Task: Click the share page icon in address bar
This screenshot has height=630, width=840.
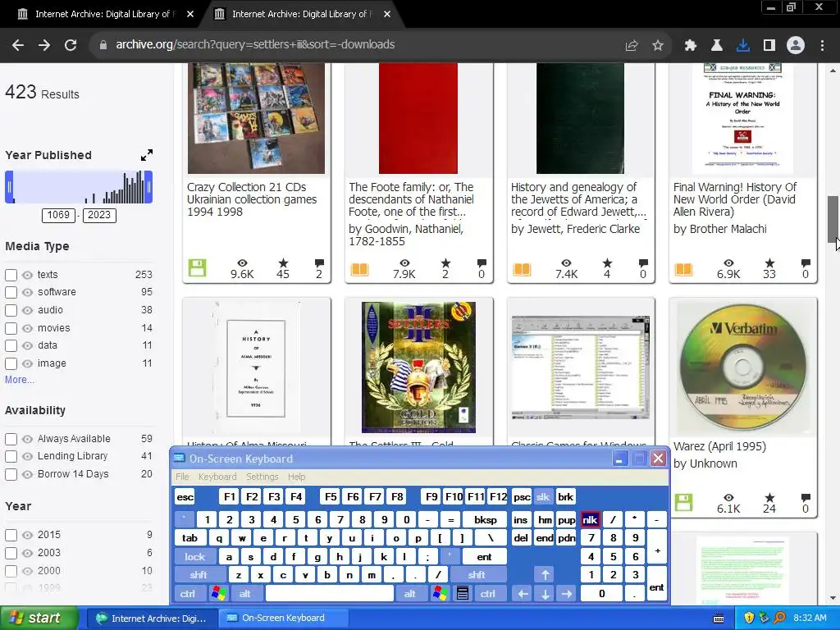Action: coord(632,46)
